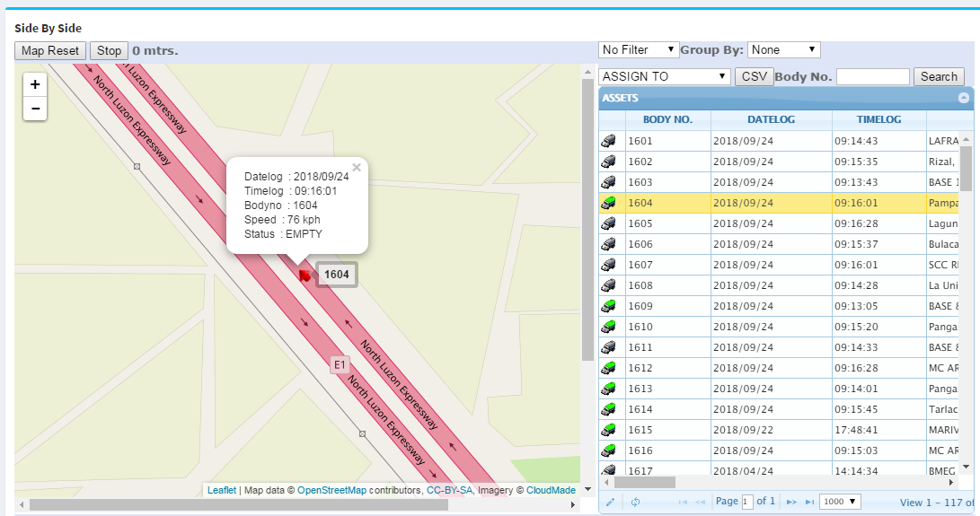Screen dimensions: 980x516
Task: Click the edit pencil icon in pager
Action: [611, 502]
